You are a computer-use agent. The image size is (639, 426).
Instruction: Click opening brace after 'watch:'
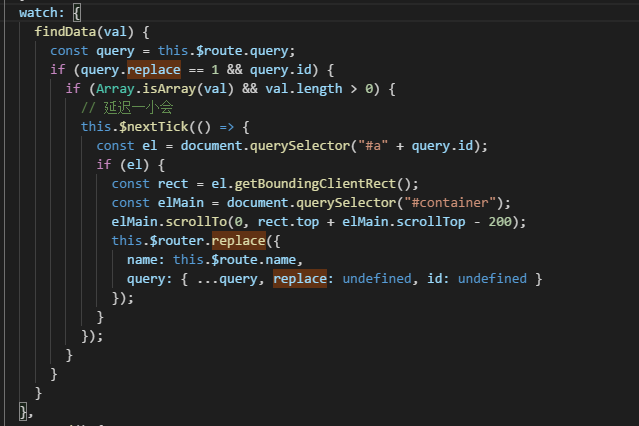(x=77, y=13)
